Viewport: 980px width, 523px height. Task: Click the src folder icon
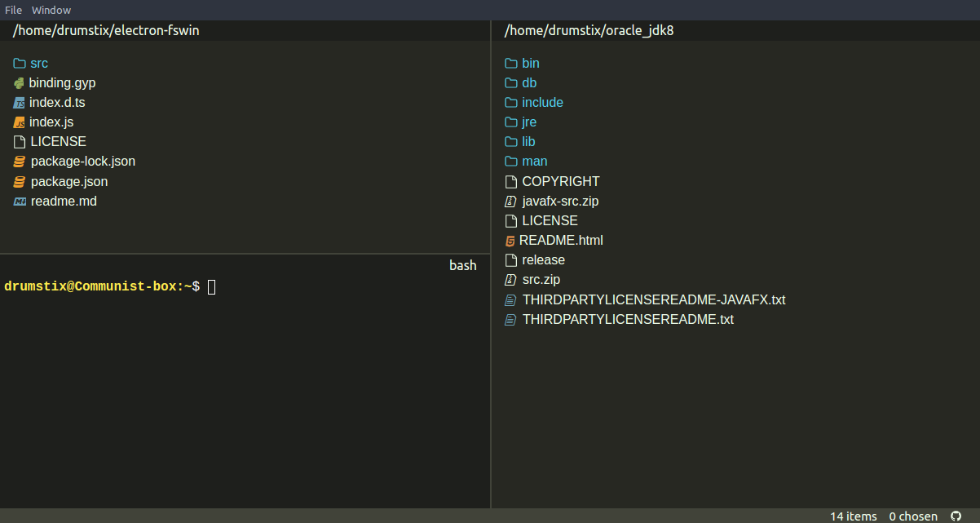click(20, 63)
